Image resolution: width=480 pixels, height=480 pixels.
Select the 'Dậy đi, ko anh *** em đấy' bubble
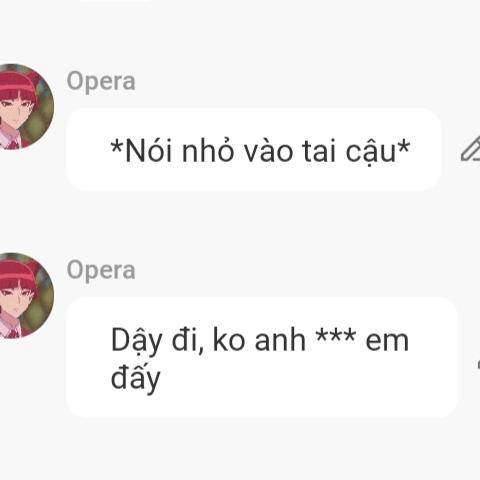click(262, 357)
